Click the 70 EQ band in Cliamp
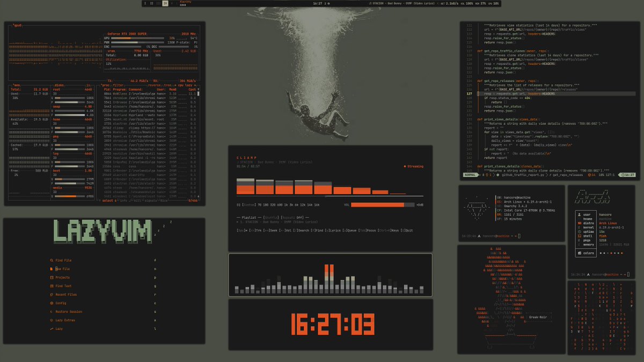 pyautogui.click(x=260, y=205)
